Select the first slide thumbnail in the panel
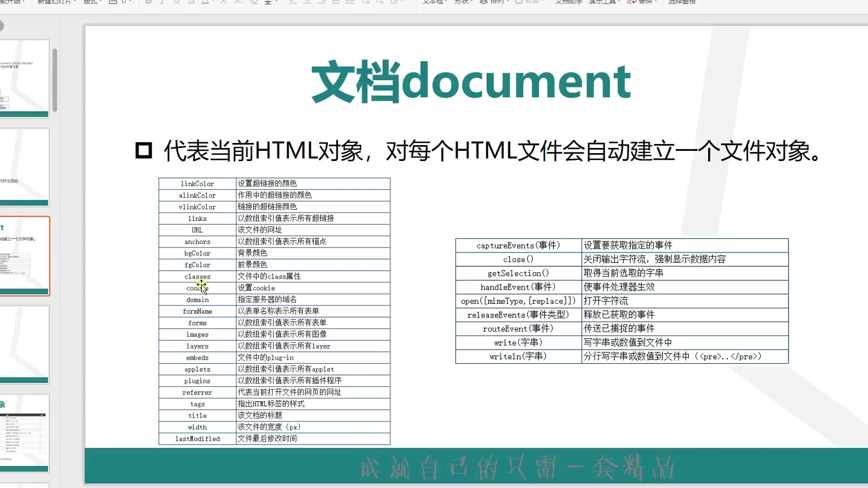Viewport: 868px width, 488px height. pos(24,79)
